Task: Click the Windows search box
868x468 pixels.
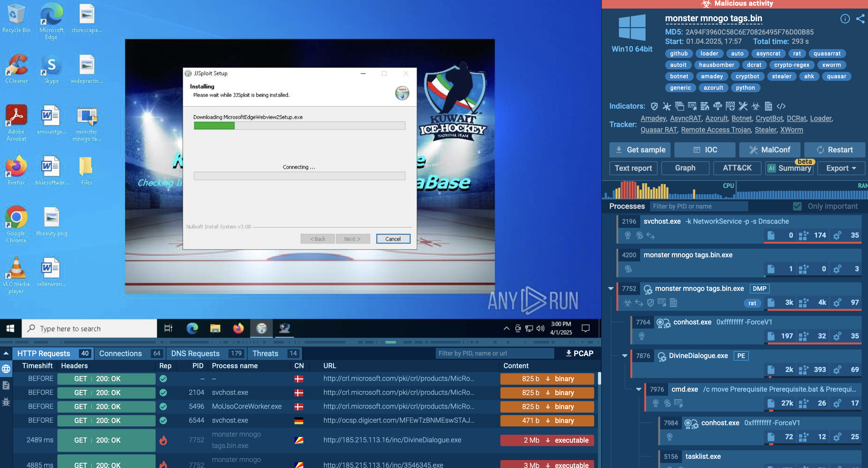Action: 90,329
